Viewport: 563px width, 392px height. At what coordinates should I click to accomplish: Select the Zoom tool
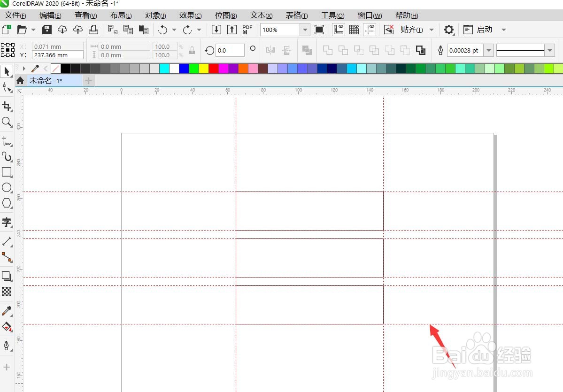coord(7,122)
